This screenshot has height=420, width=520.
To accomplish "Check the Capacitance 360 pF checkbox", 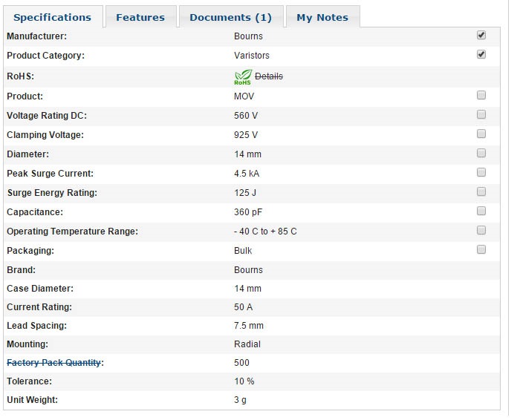I will click(481, 211).
